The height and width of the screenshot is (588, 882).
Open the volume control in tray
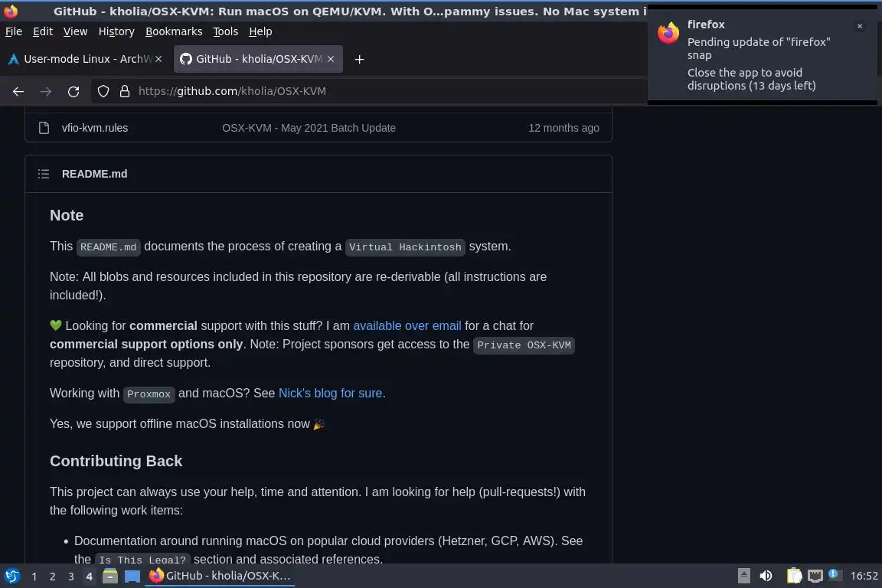(x=766, y=576)
